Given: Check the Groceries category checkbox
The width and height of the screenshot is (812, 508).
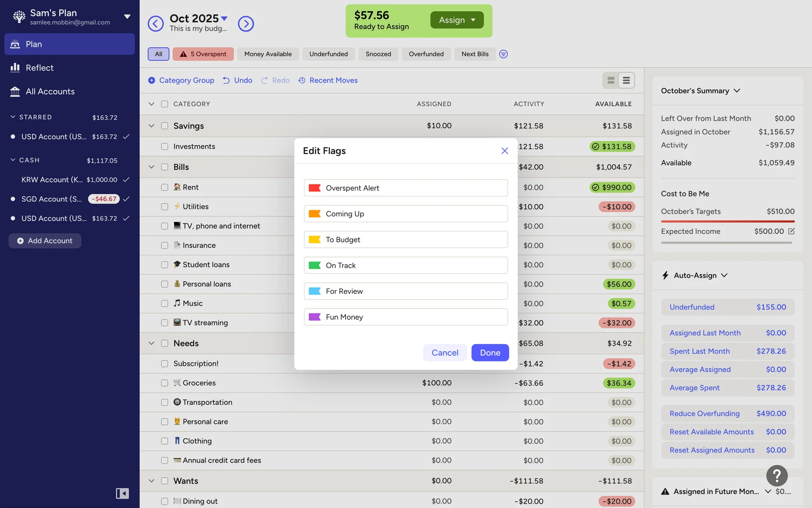Looking at the screenshot, I should coord(165,383).
